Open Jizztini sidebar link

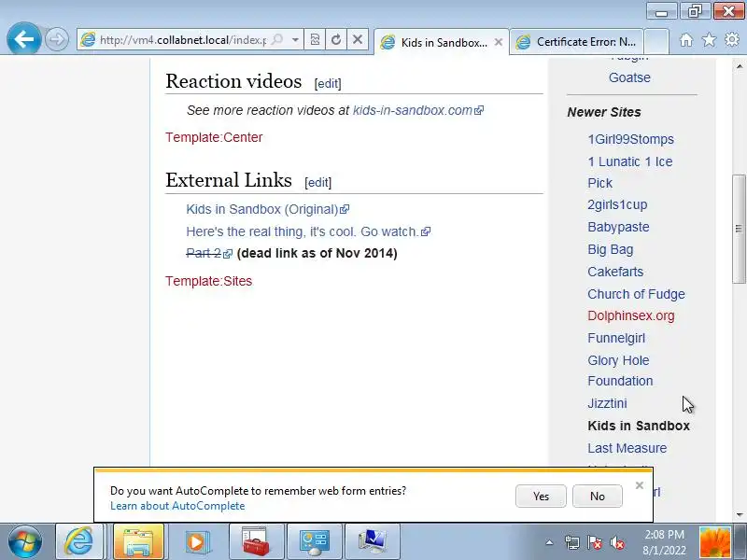tap(607, 403)
